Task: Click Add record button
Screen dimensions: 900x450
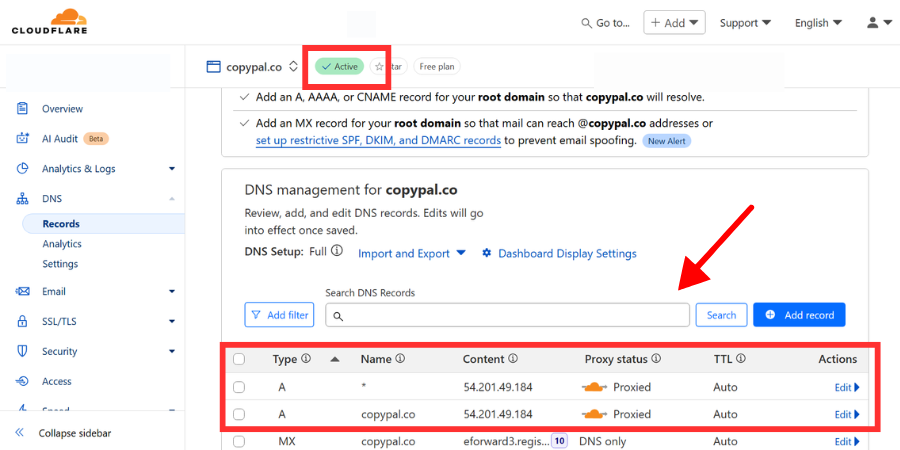Action: point(799,315)
